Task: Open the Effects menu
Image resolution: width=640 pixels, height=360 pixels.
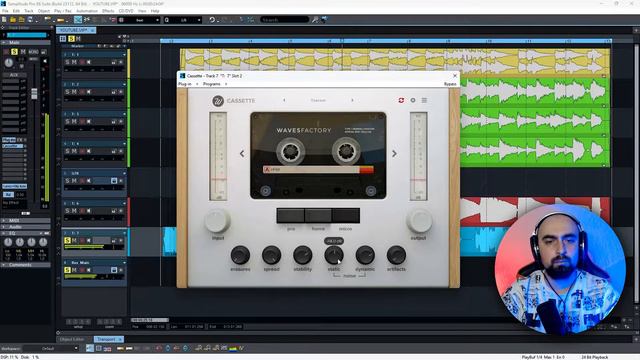Action: point(108,11)
